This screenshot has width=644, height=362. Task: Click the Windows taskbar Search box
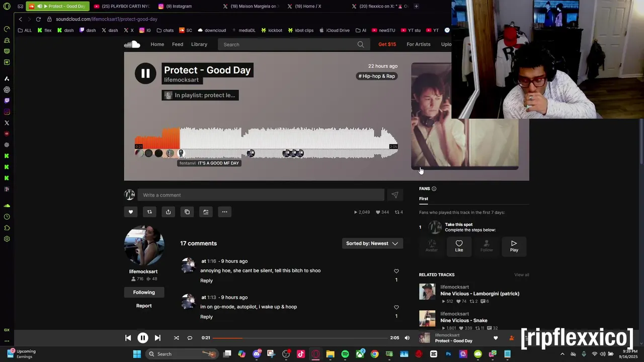click(182, 354)
